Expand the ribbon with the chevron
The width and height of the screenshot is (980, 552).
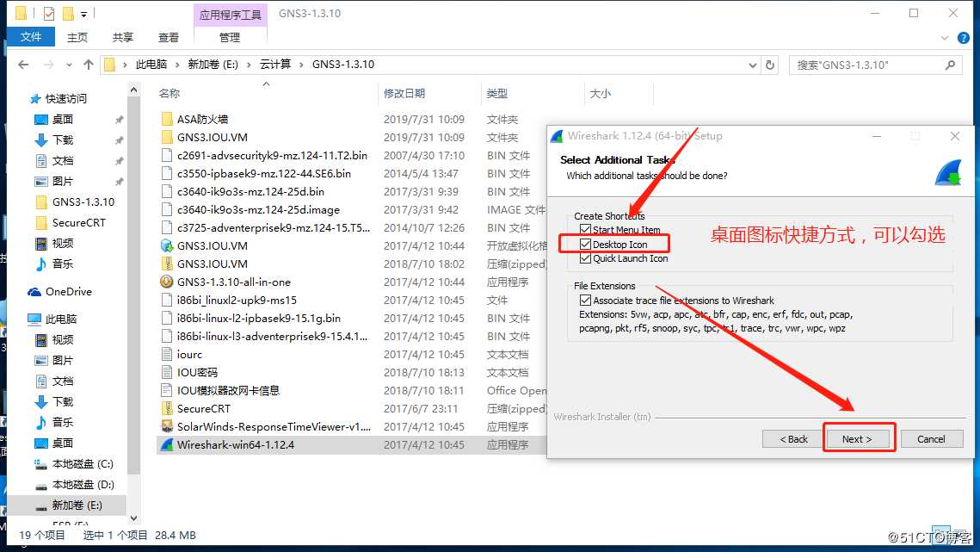point(945,38)
